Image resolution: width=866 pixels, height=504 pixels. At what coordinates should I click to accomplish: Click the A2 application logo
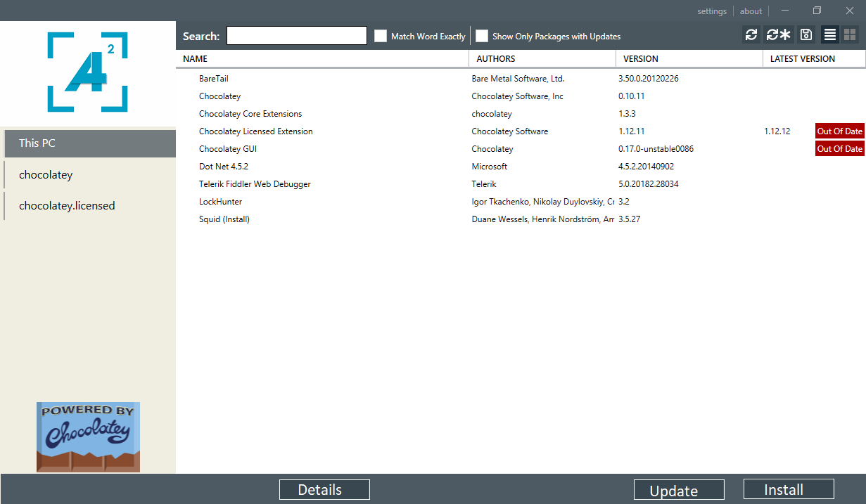(x=88, y=72)
